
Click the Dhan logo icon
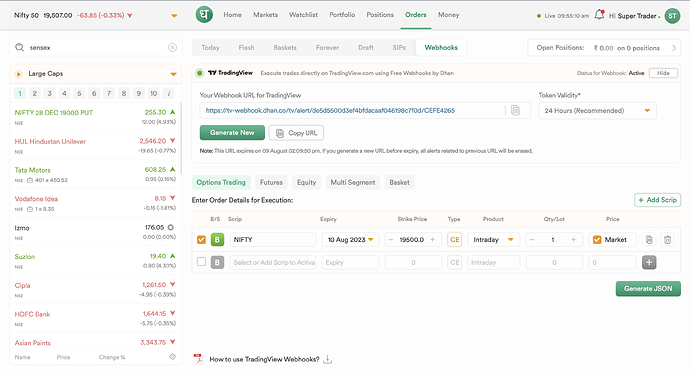pyautogui.click(x=204, y=15)
